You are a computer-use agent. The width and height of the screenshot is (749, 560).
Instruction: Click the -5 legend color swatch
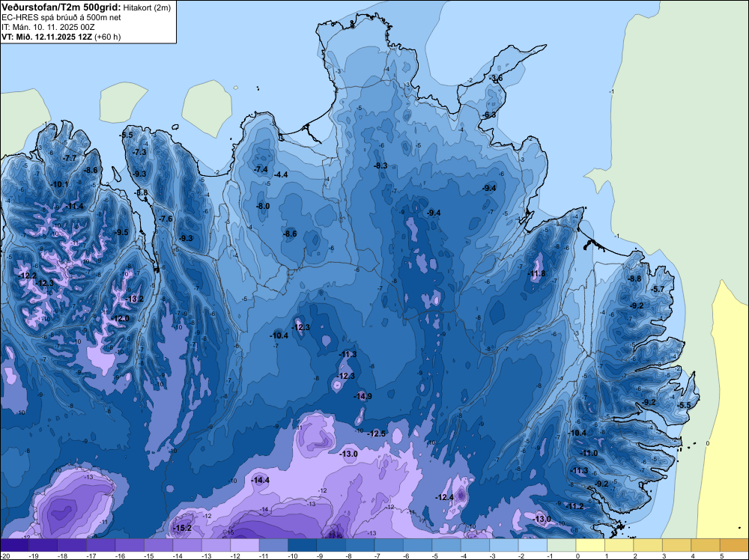tap(446, 544)
